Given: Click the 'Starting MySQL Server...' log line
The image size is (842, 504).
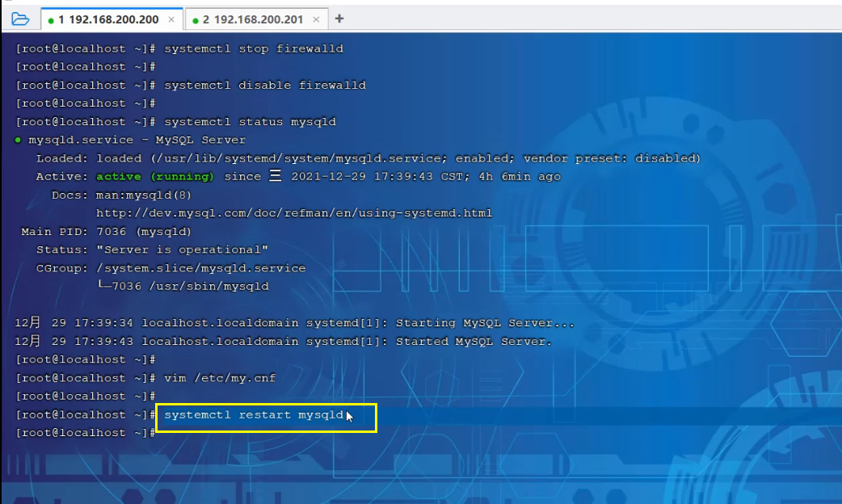Looking at the screenshot, I should click(x=294, y=323).
